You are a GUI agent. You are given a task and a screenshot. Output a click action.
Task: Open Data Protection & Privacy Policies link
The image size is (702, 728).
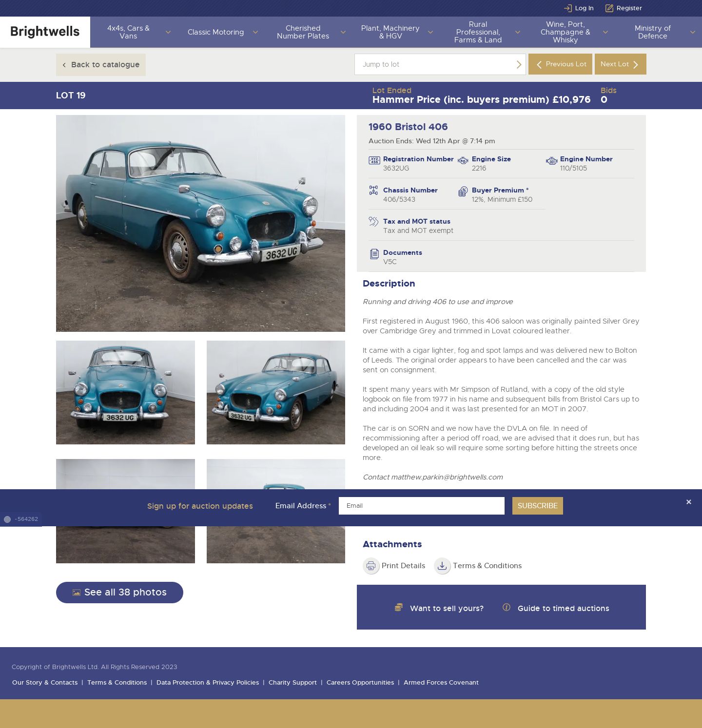click(x=208, y=683)
